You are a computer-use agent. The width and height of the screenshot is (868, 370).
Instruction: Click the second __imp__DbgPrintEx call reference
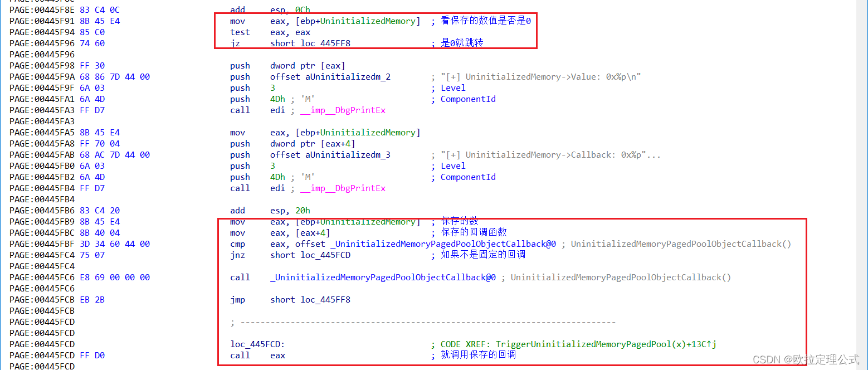(x=343, y=188)
